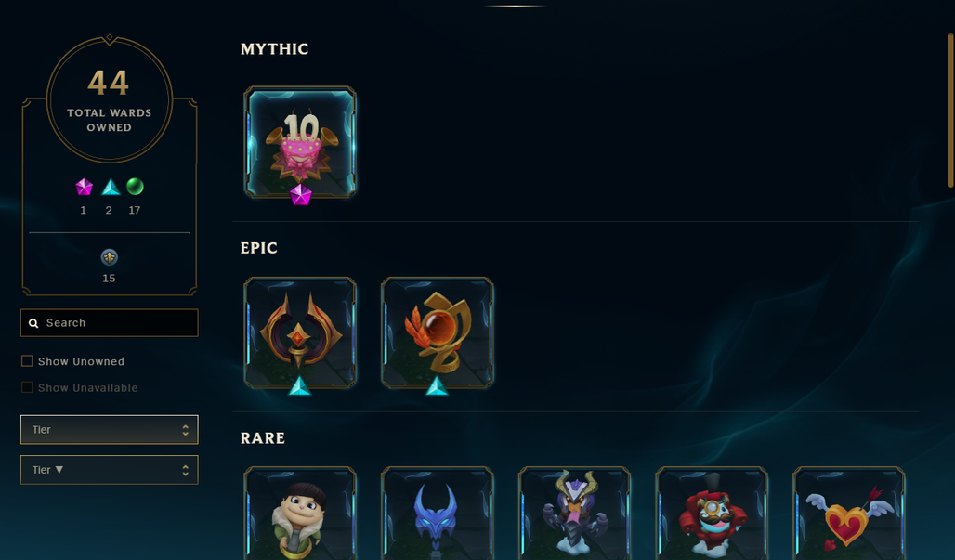Open the horned red Epic ward
The height and width of the screenshot is (560, 955).
click(300, 332)
